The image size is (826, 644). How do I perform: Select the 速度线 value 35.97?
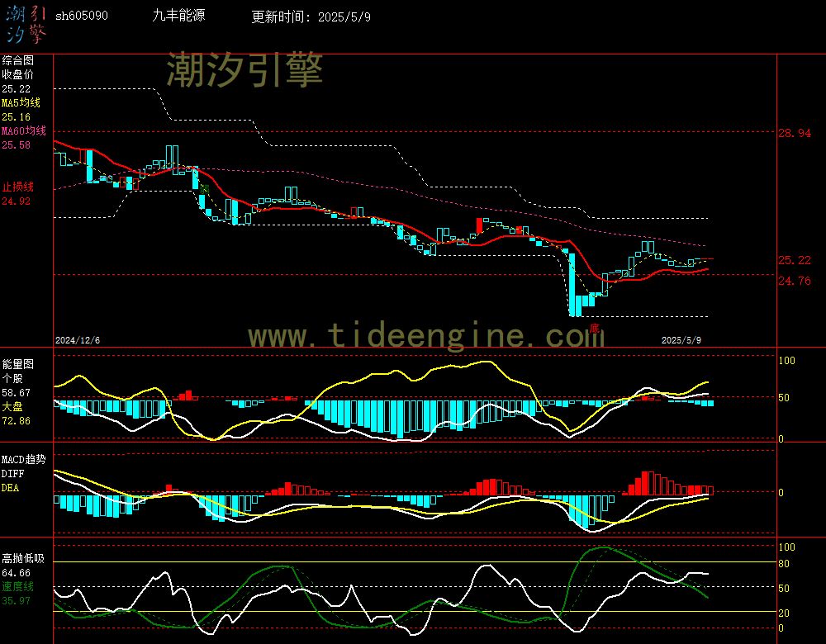(17, 601)
